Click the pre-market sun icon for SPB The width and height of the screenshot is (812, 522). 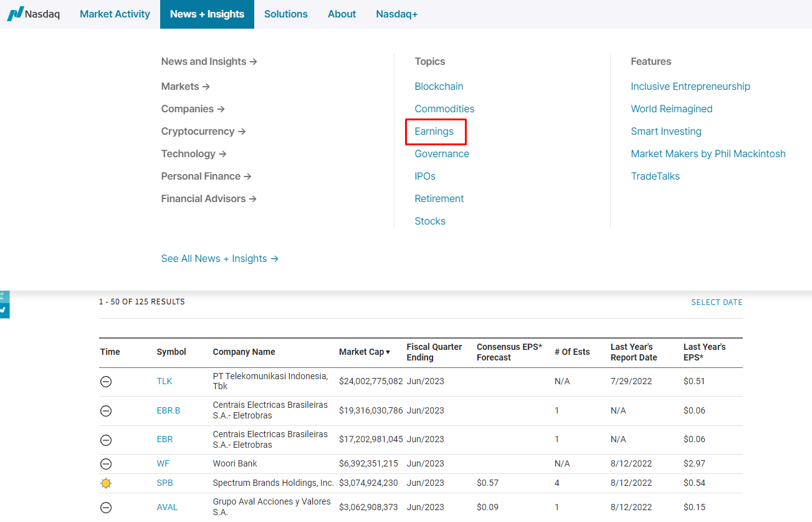106,483
